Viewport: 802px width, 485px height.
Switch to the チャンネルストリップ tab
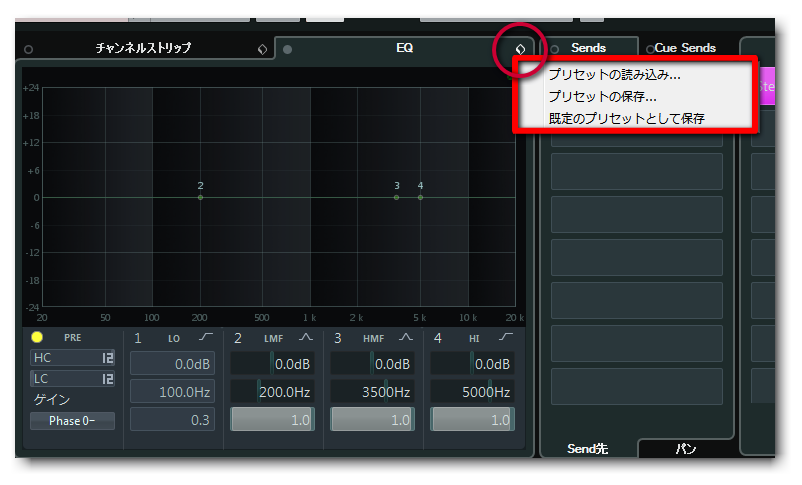(143, 48)
